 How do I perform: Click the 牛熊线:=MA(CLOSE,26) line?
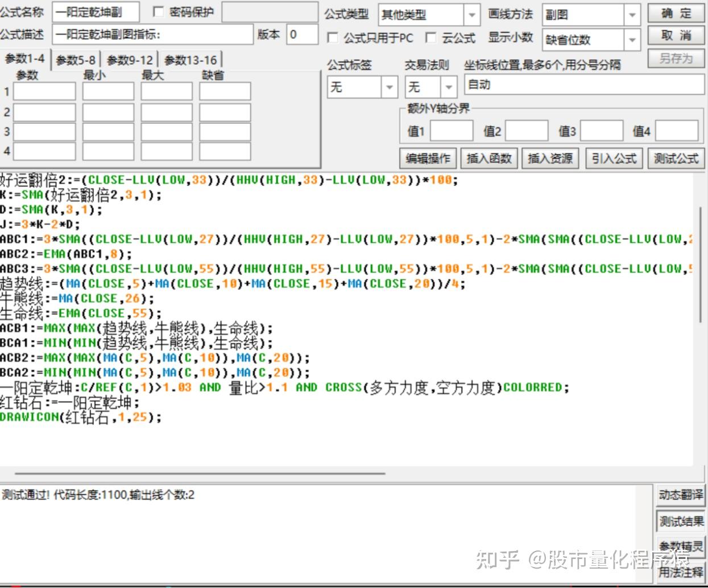click(77, 299)
